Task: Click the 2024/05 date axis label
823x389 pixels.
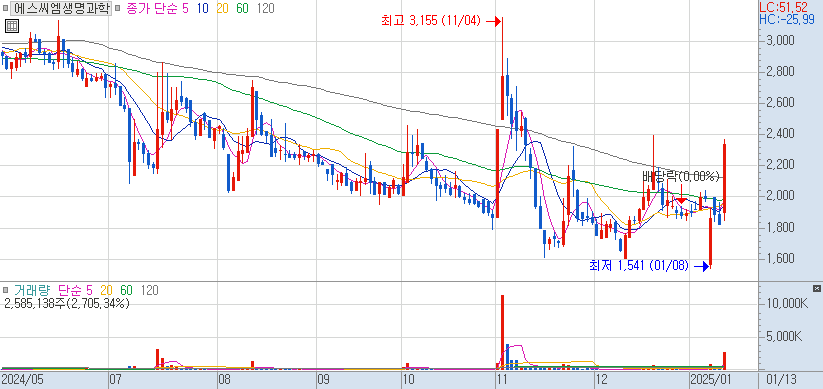Action: pyautogui.click(x=23, y=379)
